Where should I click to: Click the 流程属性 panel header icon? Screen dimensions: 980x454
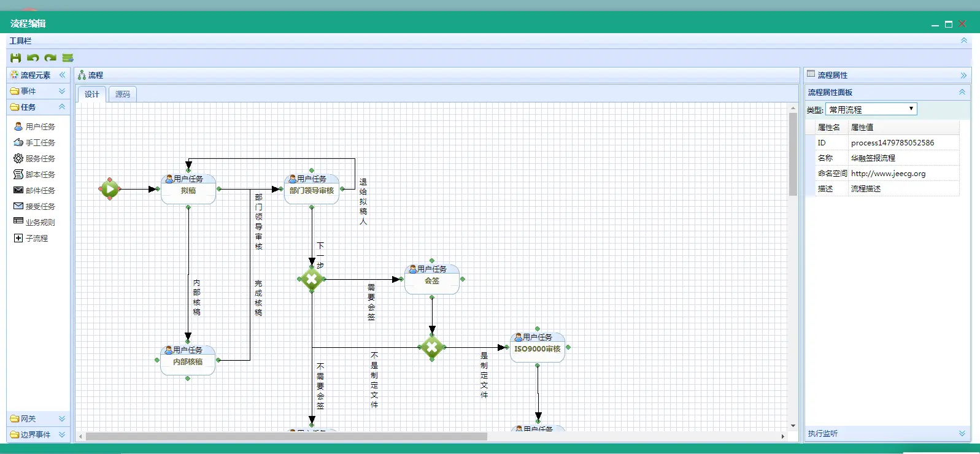[811, 74]
